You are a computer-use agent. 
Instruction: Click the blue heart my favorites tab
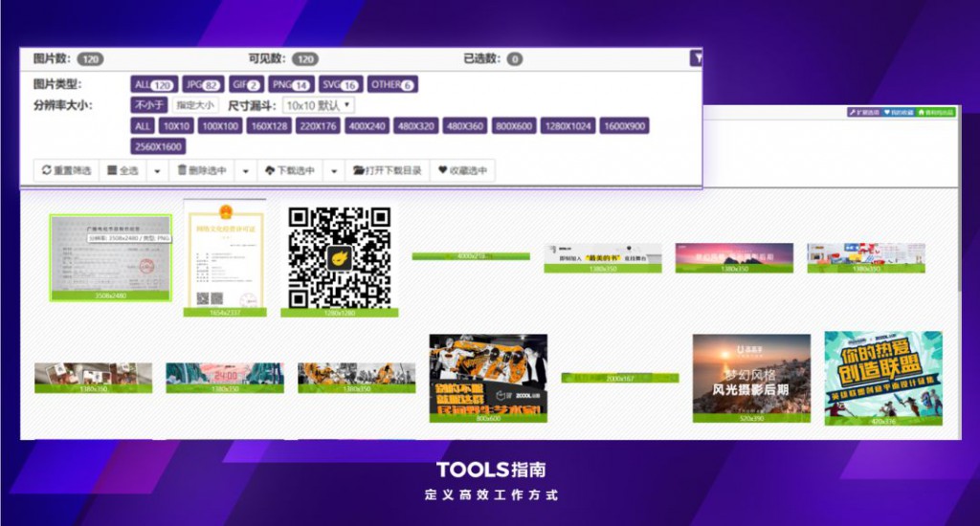click(x=899, y=113)
